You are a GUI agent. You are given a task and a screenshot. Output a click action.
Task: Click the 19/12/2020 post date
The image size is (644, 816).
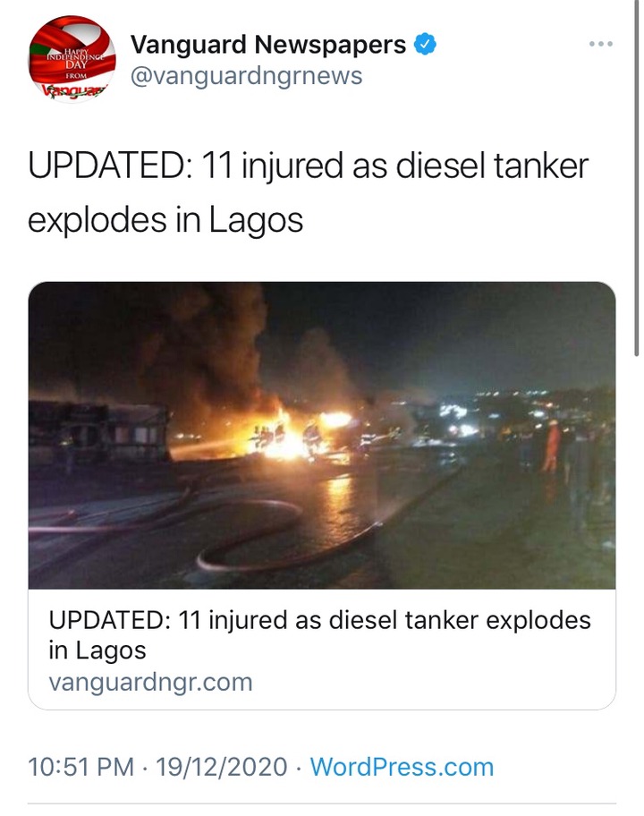pos(221,767)
